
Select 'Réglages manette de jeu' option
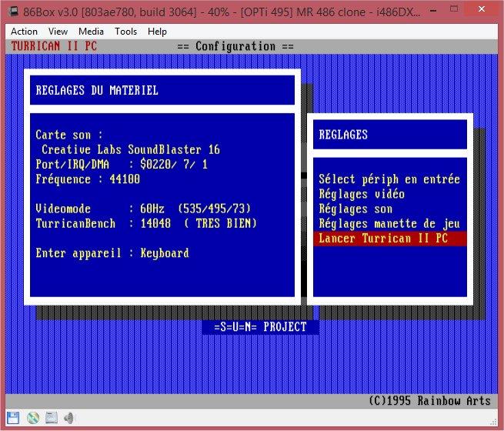389,223
